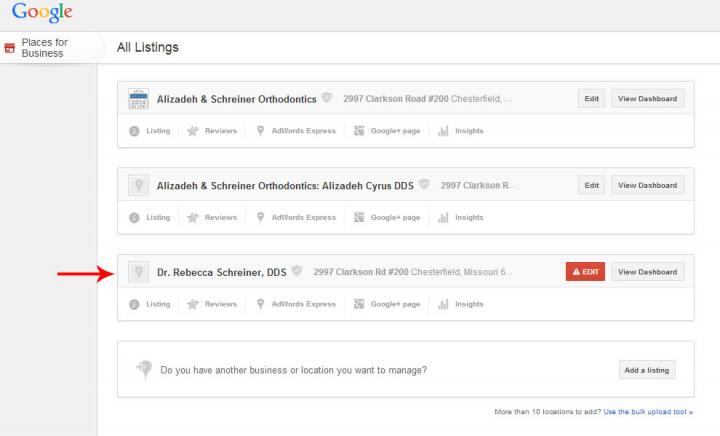The width and height of the screenshot is (720, 436).
Task: Click verified shield icon next to Dr. Rebecca Schreiner
Action: coord(297,271)
